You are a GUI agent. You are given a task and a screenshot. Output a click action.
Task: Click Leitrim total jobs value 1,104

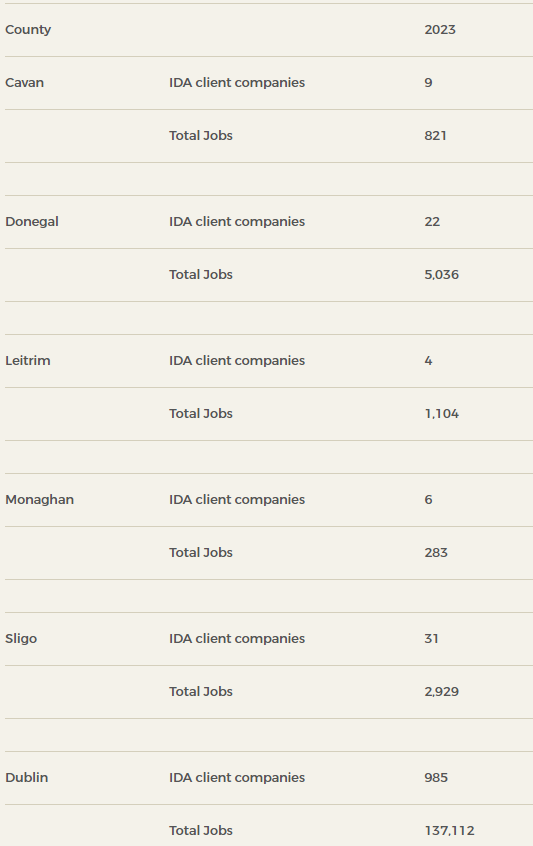[x=441, y=414]
